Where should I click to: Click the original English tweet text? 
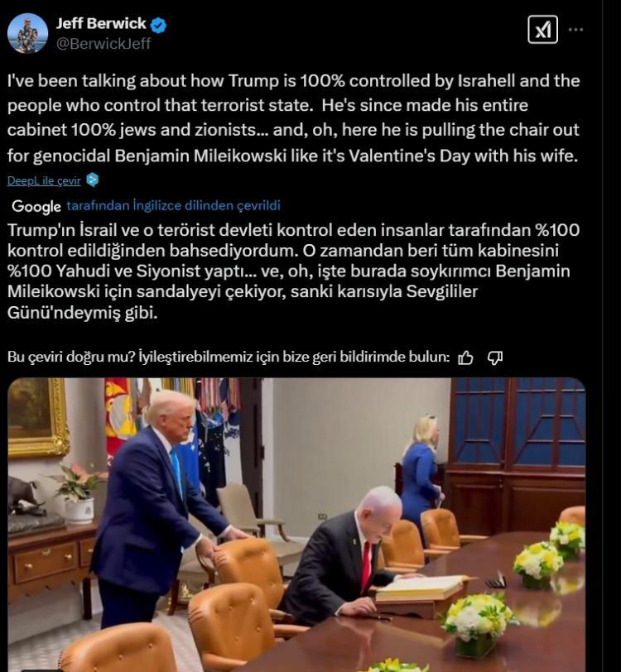pyautogui.click(x=293, y=118)
